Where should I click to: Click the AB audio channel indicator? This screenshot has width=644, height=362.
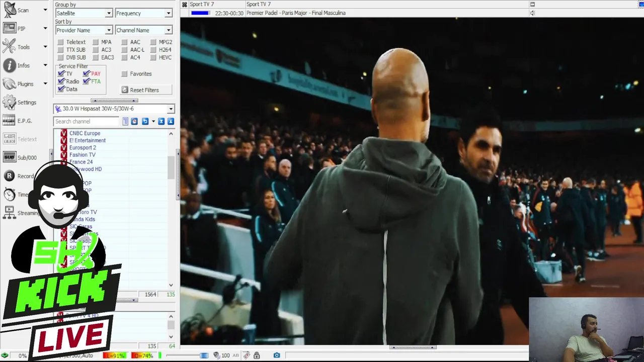click(x=235, y=355)
